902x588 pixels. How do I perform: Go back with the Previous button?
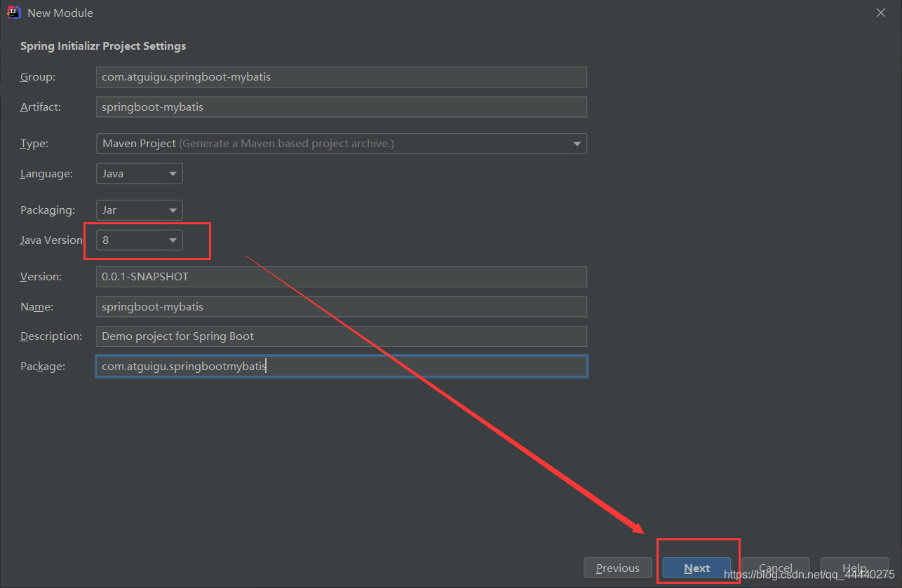[618, 568]
